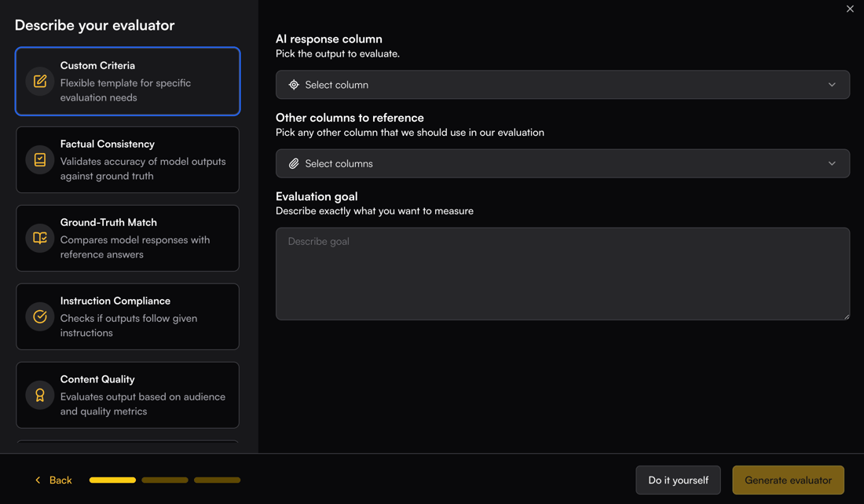The image size is (864, 504).
Task: Click the Content Quality award ribbon icon
Action: [40, 395]
